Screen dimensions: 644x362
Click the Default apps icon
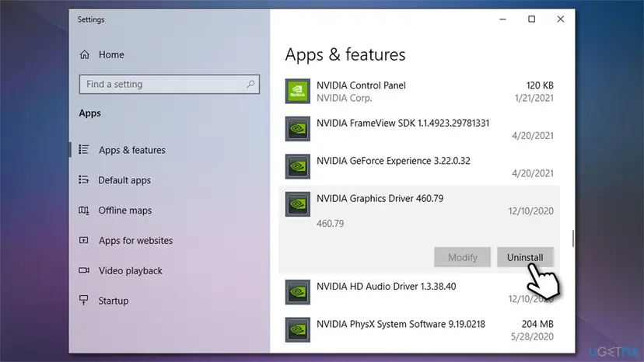coord(84,179)
